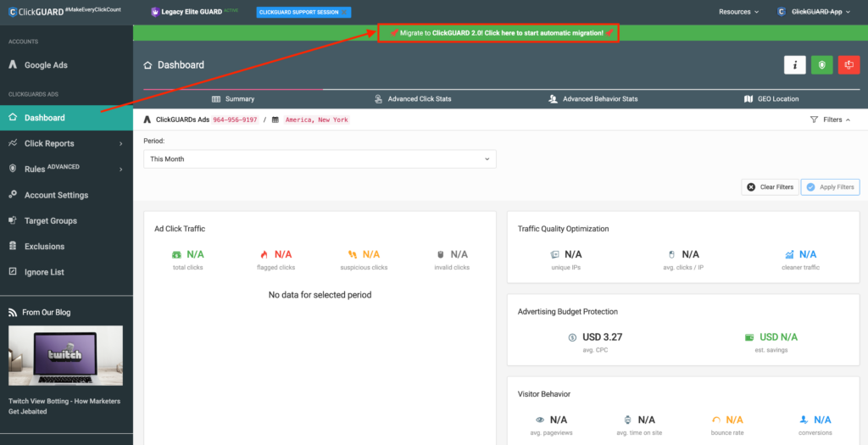
Task: Switch to Advanced Behavior Stats tab
Action: click(593, 99)
